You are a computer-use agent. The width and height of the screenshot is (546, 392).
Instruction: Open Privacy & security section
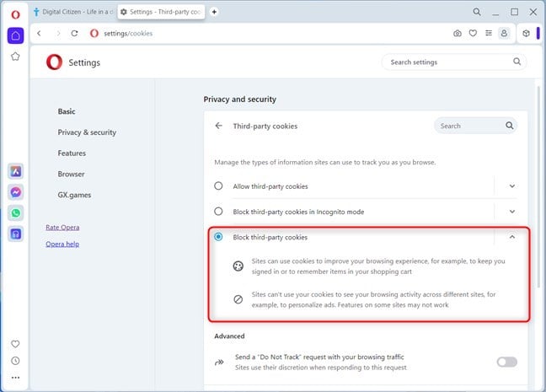(x=87, y=132)
